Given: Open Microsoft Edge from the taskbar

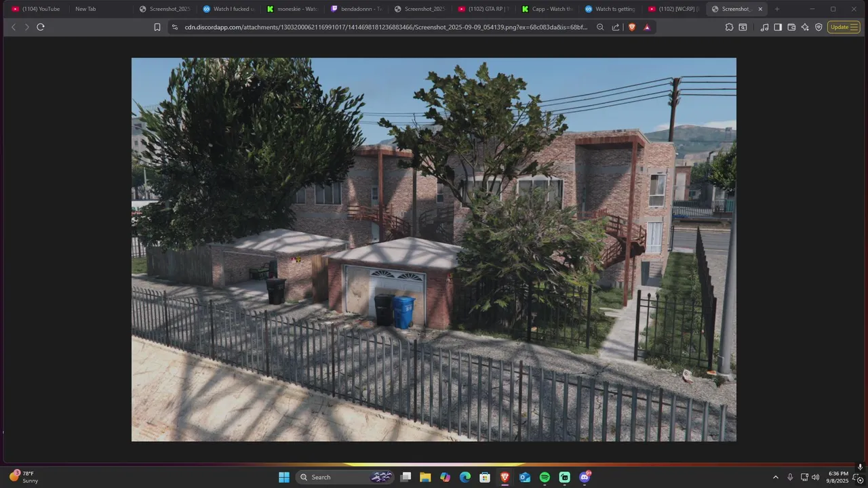Looking at the screenshot, I should coord(465,477).
